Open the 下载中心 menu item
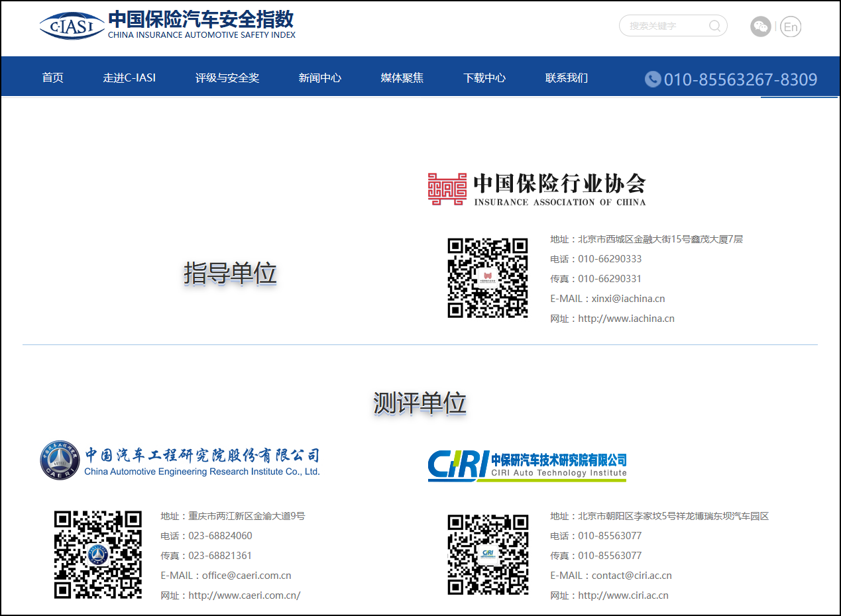 coord(484,77)
